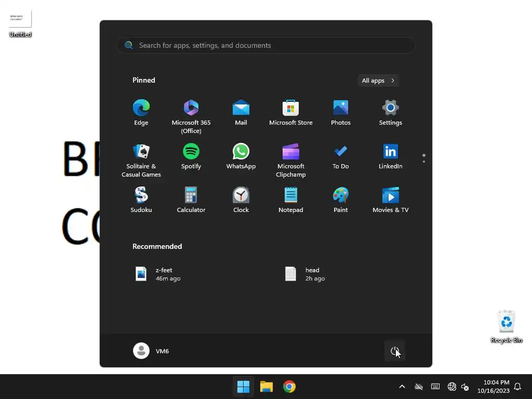This screenshot has width=532, height=399.
Task: Open Notepad
Action: pyautogui.click(x=291, y=200)
